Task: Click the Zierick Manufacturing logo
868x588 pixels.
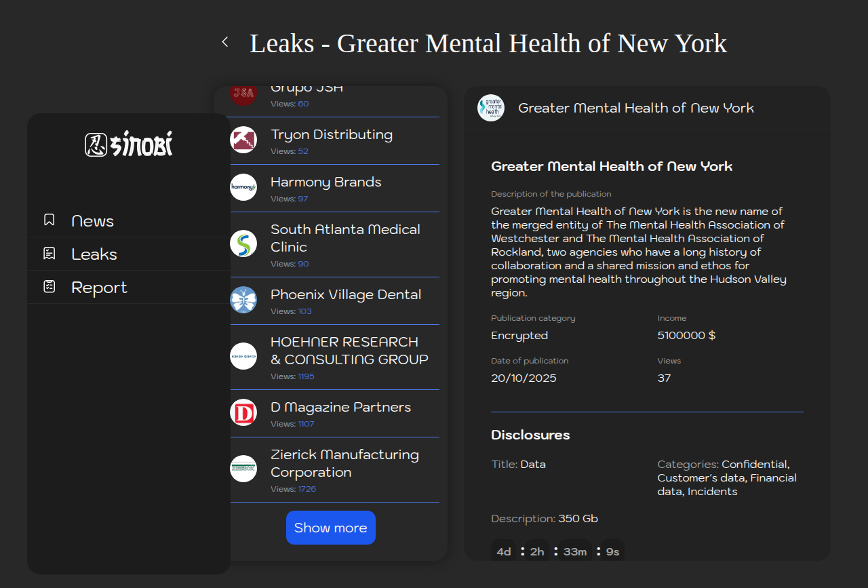Action: point(243,469)
